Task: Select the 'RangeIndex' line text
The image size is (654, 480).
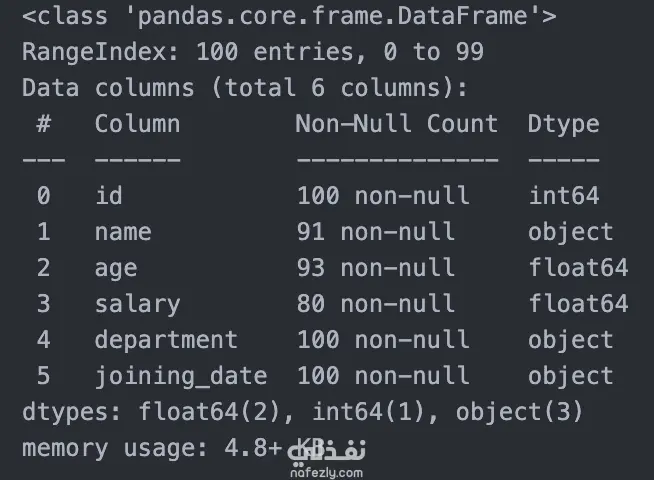Action: (253, 52)
